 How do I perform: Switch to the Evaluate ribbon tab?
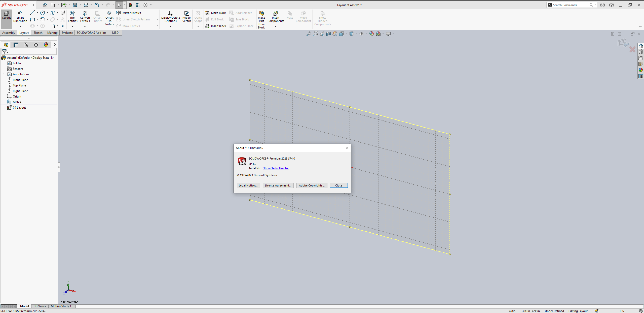(x=67, y=33)
